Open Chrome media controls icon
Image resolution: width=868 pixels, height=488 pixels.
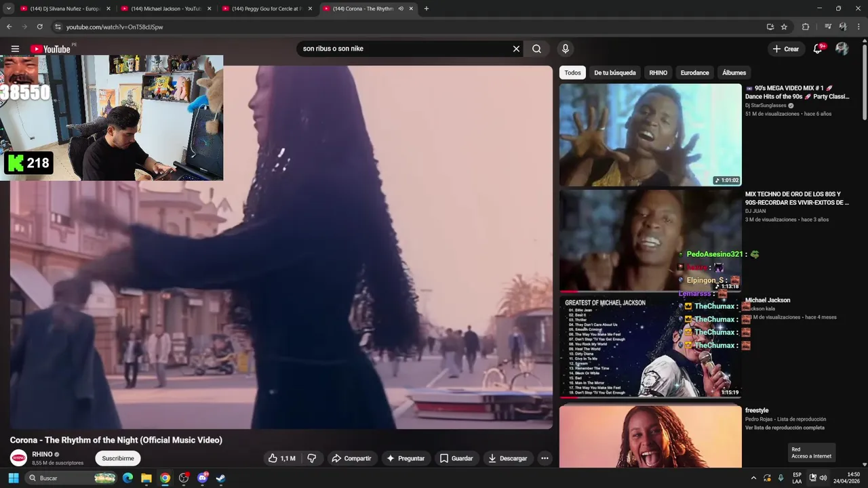point(828,27)
